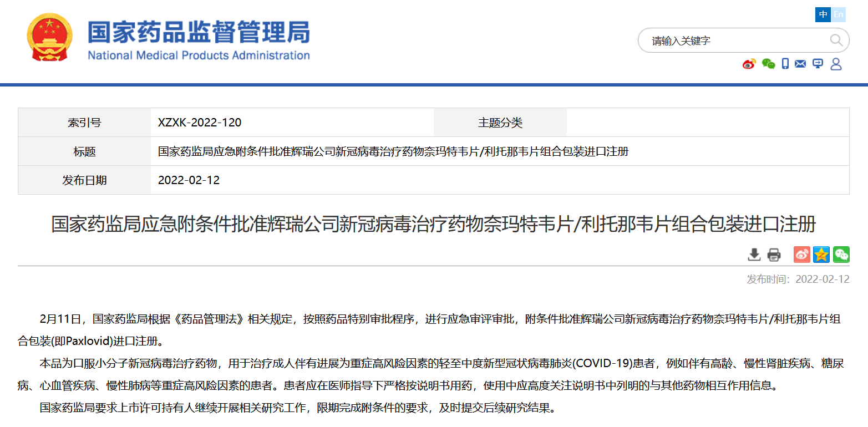Click the 发布日期 label cell
Screen dimensions: 868x427
84,180
